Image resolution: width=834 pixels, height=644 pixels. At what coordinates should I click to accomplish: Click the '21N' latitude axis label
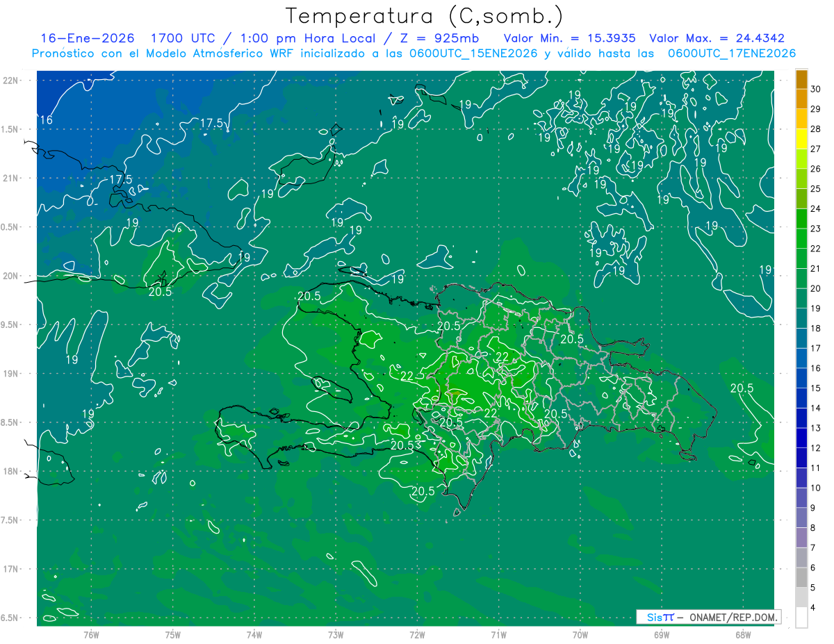click(11, 178)
